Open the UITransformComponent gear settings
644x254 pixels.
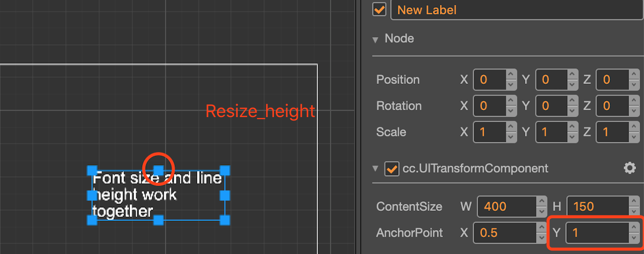coord(629,168)
